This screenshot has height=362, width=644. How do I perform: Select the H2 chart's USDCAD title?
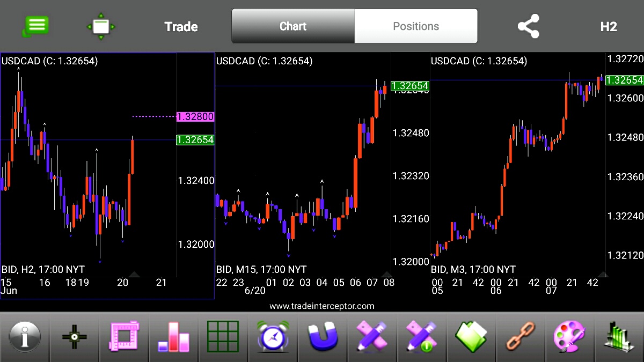50,61
